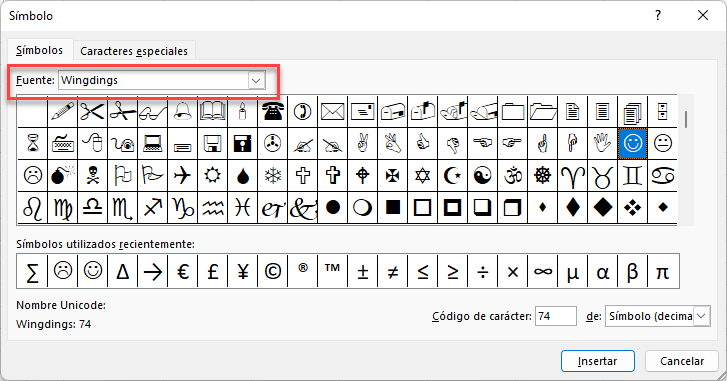Image resolution: width=727 pixels, height=381 pixels.
Task: Choose the thumbs down symbol
Action: click(453, 144)
